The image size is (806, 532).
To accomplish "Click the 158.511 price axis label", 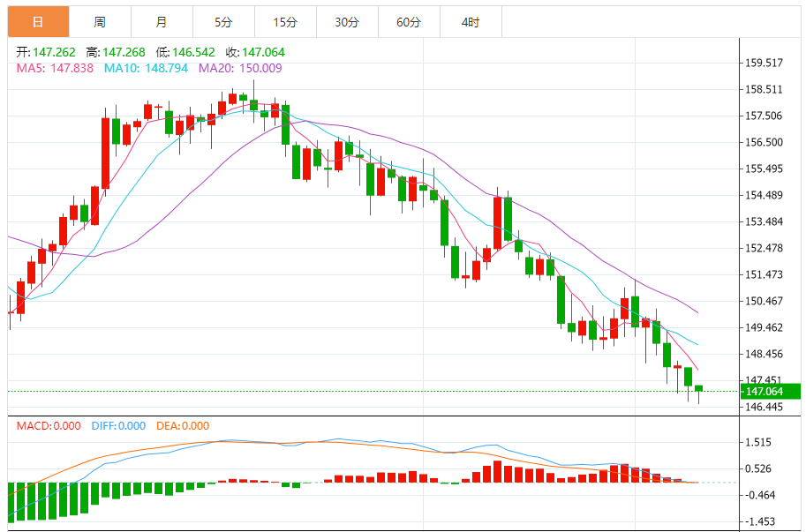I will click(x=765, y=89).
